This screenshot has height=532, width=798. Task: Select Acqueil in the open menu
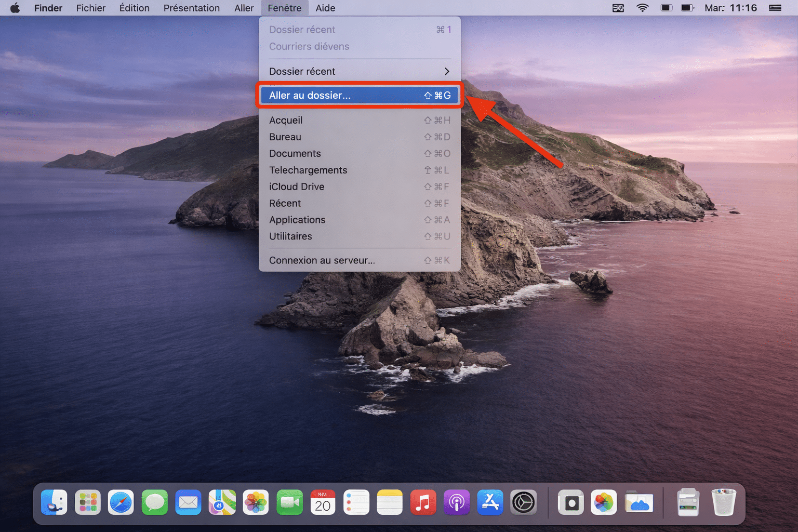coord(360,120)
